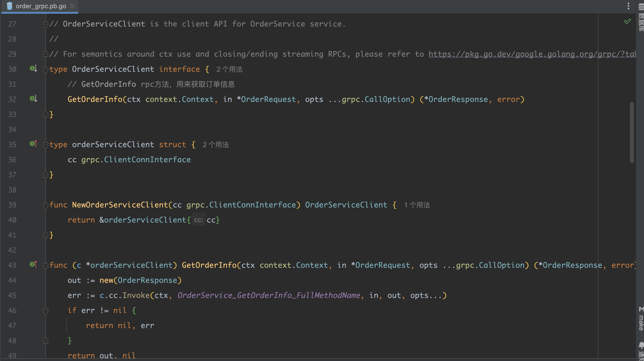Viewport: 644px width, 361px height.
Task: Click line number 43 in the gutter
Action: pyautogui.click(x=12, y=265)
